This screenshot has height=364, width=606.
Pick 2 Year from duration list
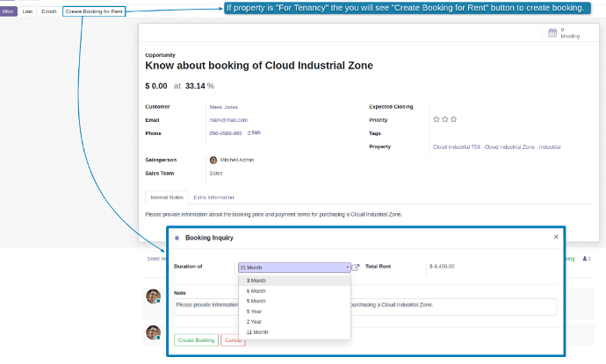point(256,322)
